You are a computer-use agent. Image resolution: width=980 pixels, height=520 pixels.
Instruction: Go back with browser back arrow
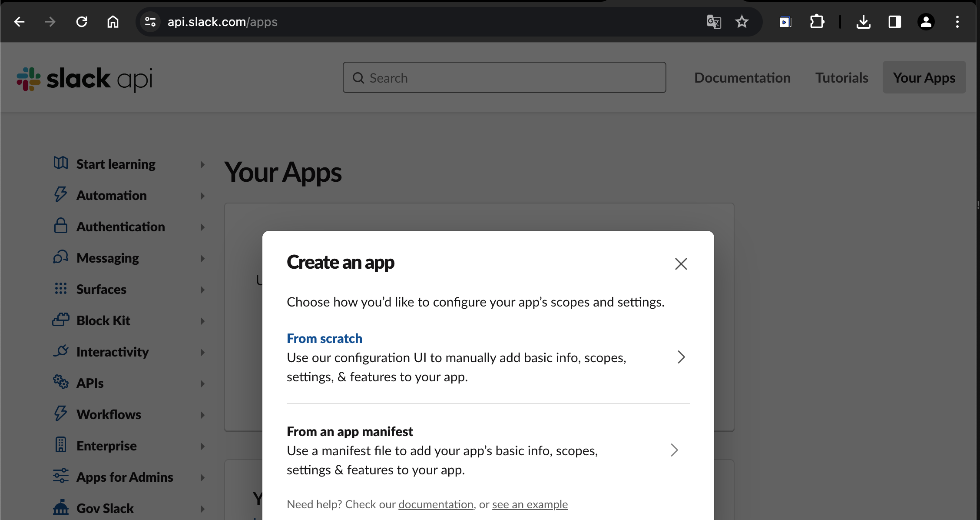(x=19, y=22)
